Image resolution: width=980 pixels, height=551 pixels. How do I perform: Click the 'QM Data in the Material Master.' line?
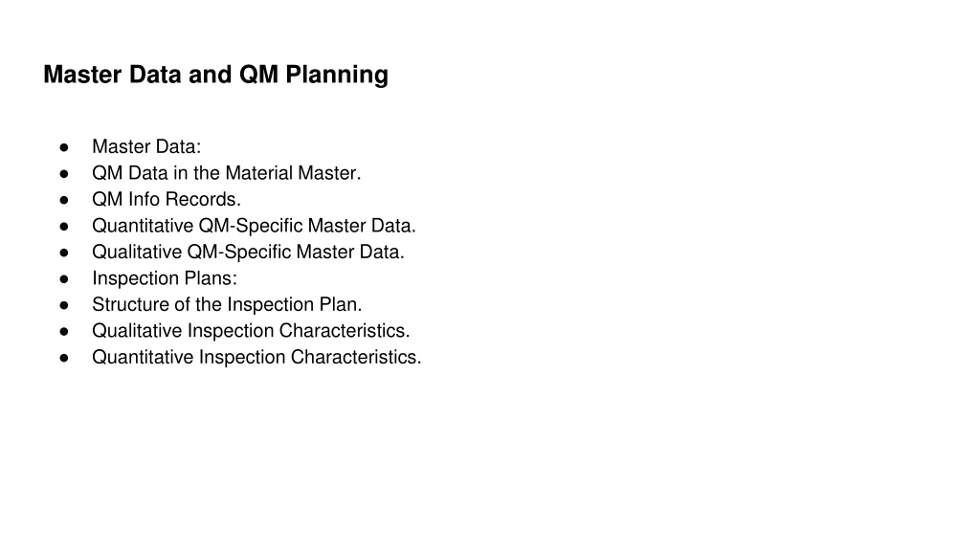[226, 173]
